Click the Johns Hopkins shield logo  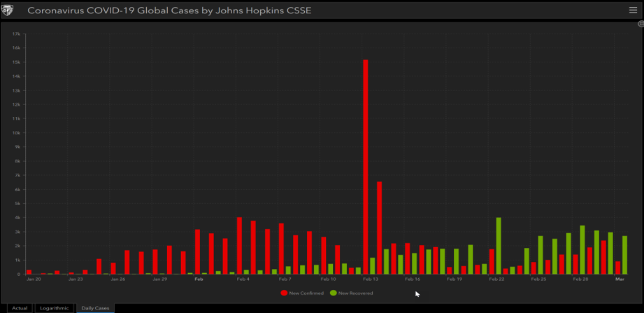tap(8, 11)
